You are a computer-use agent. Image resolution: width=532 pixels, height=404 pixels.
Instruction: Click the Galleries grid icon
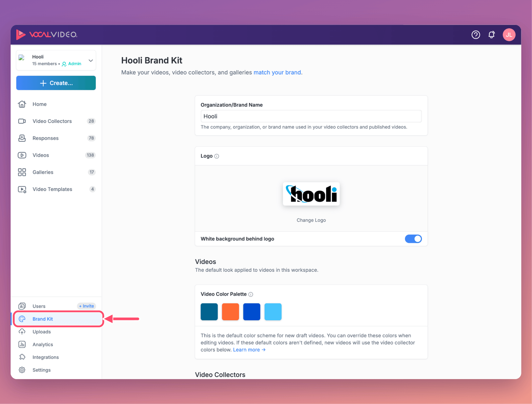pos(22,172)
